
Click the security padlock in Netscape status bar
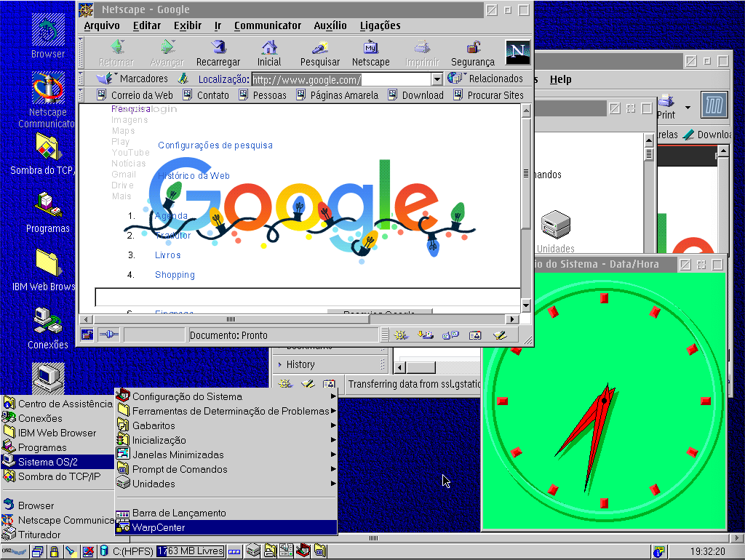[87, 335]
